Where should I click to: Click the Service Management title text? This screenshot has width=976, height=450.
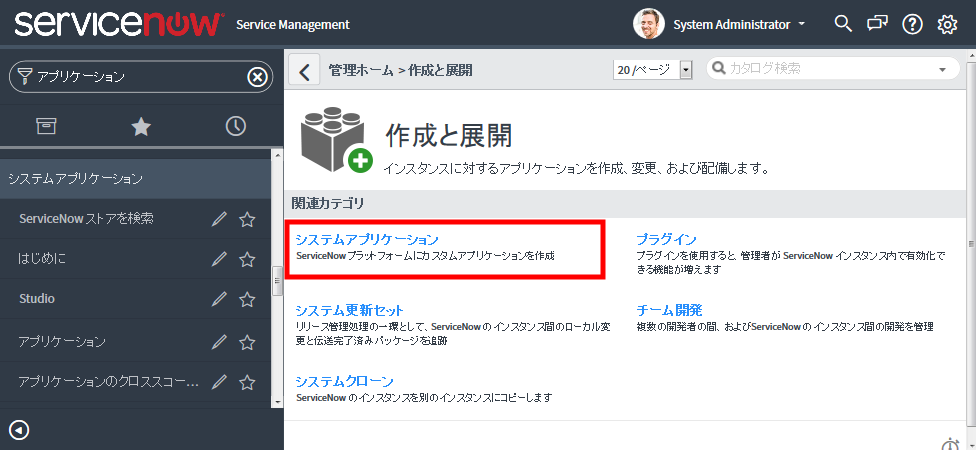(x=293, y=25)
